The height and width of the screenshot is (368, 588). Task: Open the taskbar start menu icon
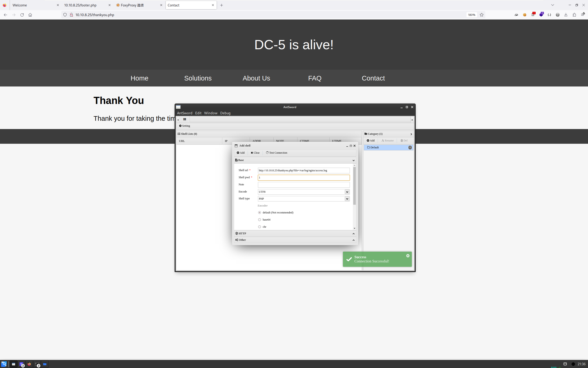point(4,364)
